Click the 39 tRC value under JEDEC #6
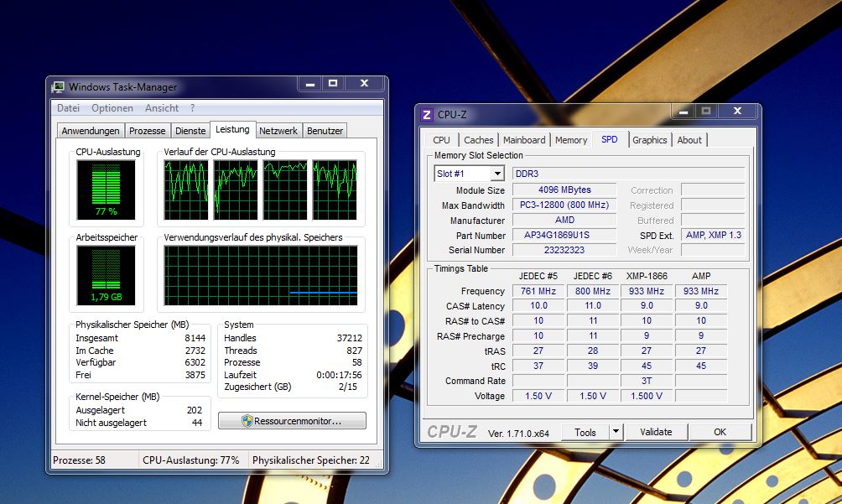 click(593, 366)
